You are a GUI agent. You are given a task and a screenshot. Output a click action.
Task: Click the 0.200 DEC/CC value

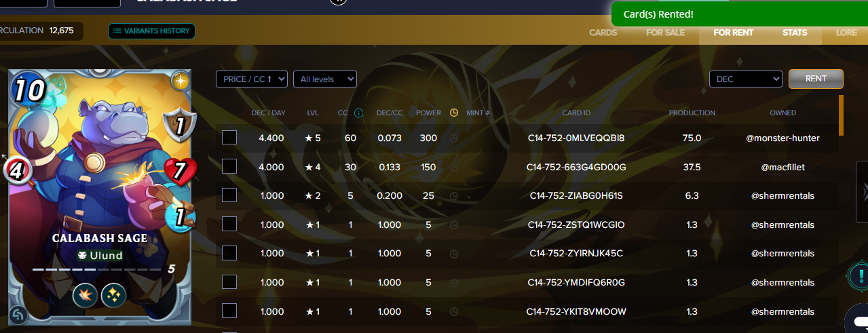coord(390,195)
